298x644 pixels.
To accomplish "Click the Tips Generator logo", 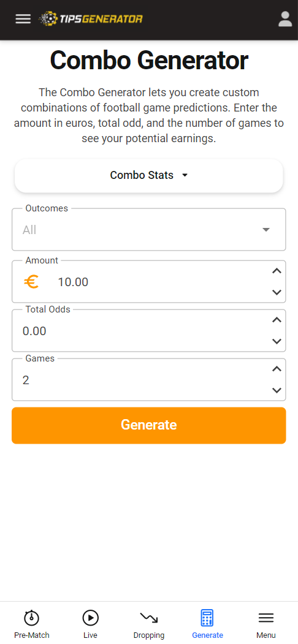I will pyautogui.click(x=90, y=19).
